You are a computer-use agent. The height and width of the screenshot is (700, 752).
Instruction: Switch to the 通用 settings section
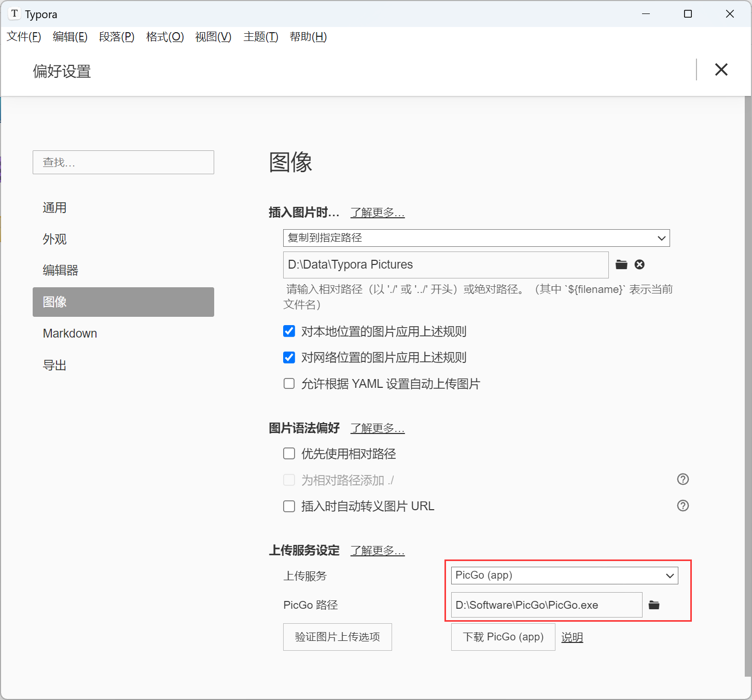123,208
